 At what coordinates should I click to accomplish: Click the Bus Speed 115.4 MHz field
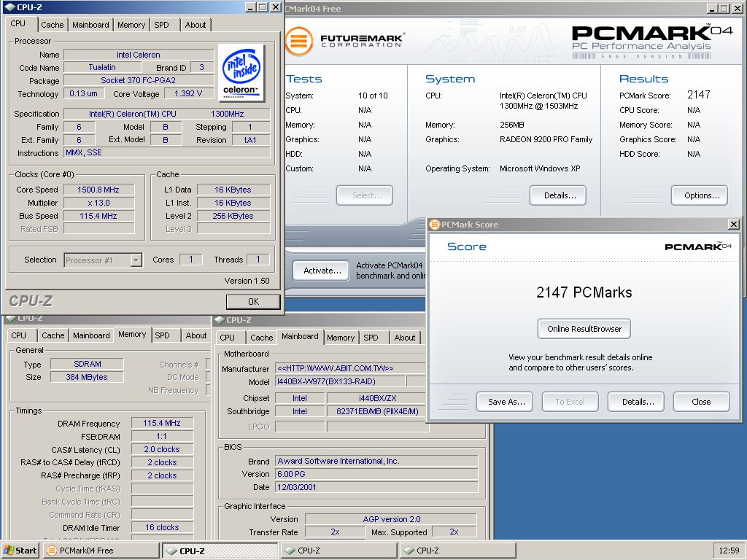98,216
